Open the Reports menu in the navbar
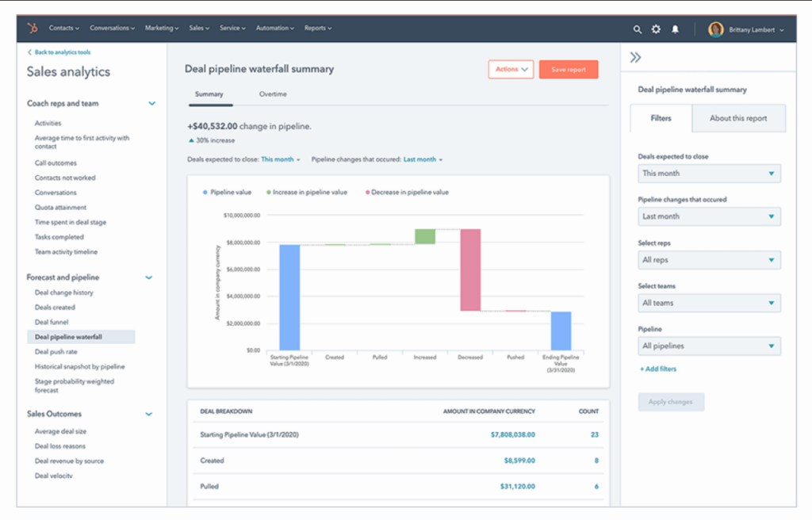 [317, 29]
